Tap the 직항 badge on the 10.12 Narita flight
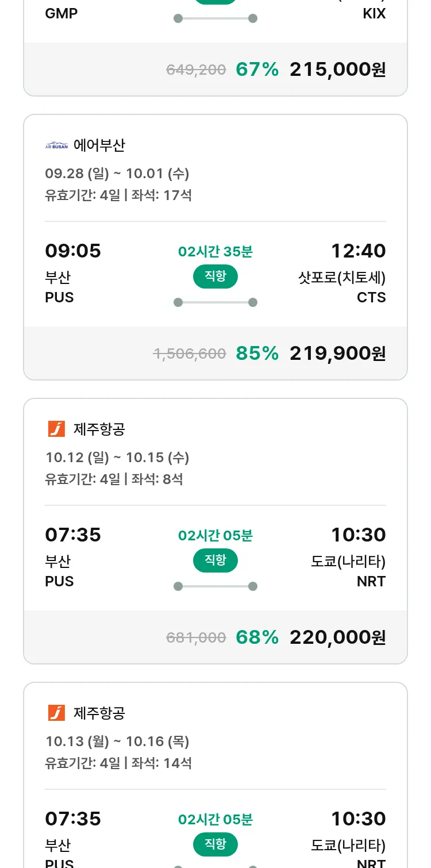 click(215, 560)
